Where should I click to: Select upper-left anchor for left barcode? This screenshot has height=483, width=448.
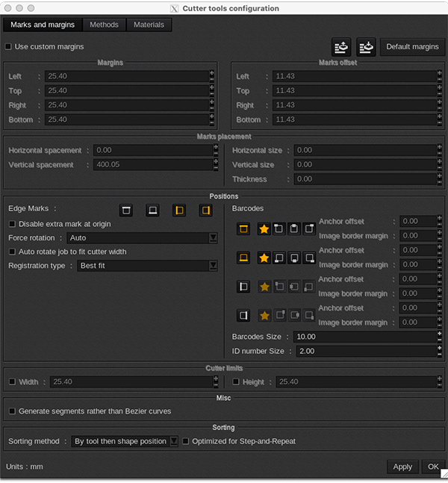pyautogui.click(x=279, y=287)
